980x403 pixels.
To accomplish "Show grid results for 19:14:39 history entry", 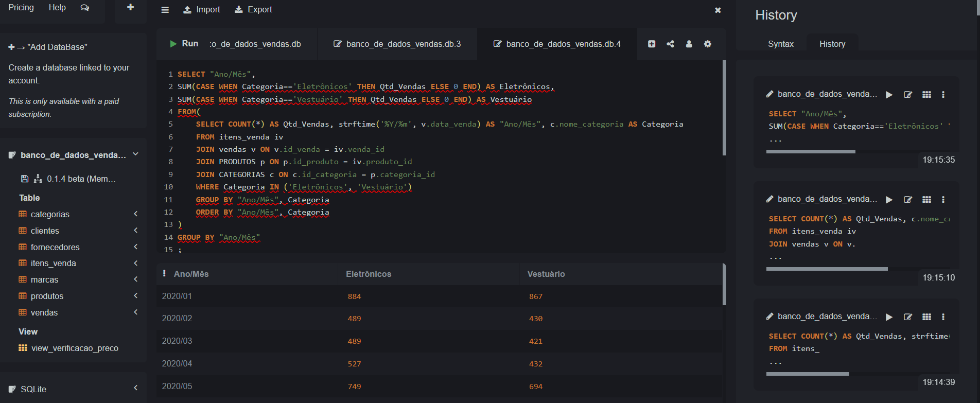I will 927,317.
